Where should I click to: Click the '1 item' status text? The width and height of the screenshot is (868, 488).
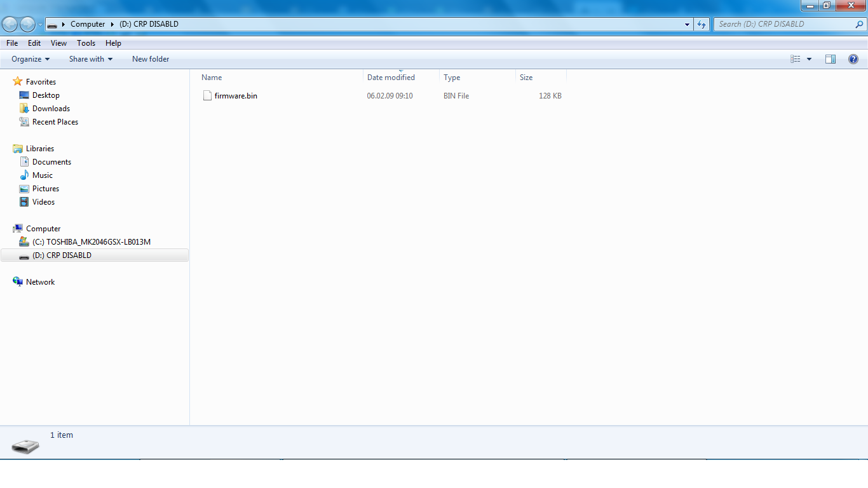pyautogui.click(x=62, y=435)
